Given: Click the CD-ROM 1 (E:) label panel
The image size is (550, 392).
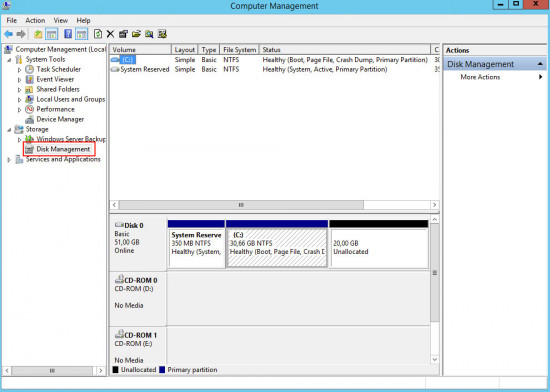Looking at the screenshot, I should 138,346.
